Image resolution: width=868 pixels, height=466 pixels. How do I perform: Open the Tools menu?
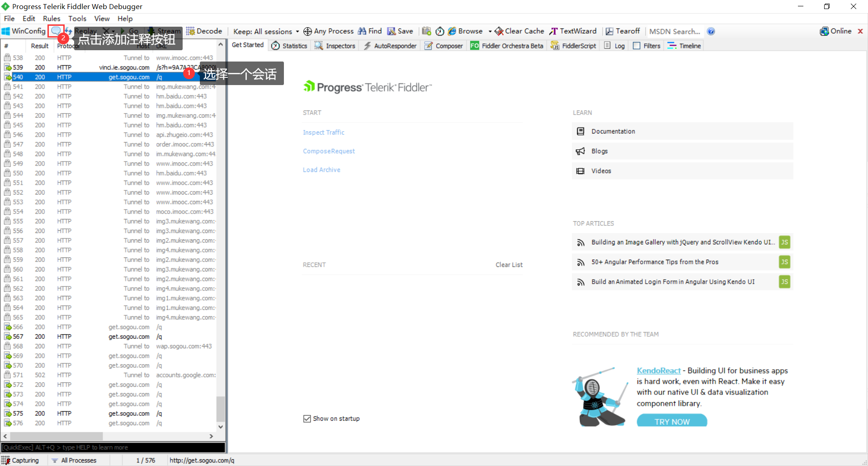pos(77,19)
